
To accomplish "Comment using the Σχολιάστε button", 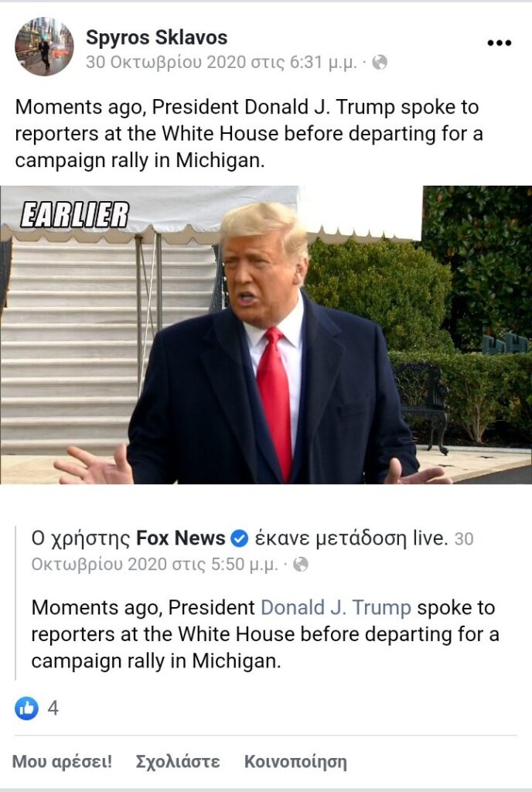I will click(178, 761).
